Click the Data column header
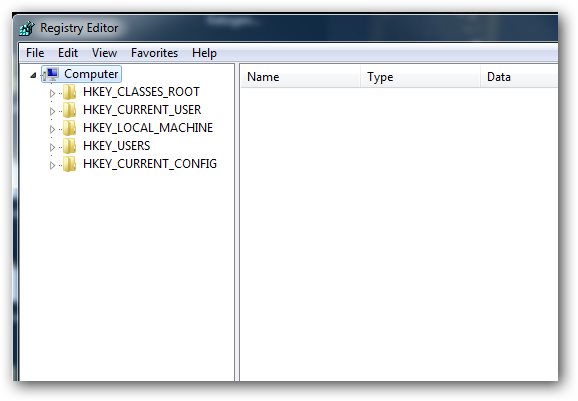The image size is (578, 401). coord(519,77)
